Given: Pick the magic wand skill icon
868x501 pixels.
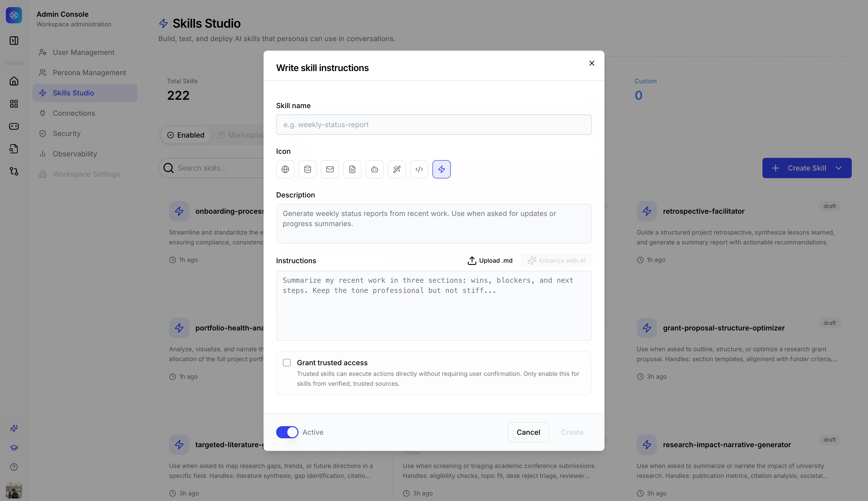Looking at the screenshot, I should [397, 169].
